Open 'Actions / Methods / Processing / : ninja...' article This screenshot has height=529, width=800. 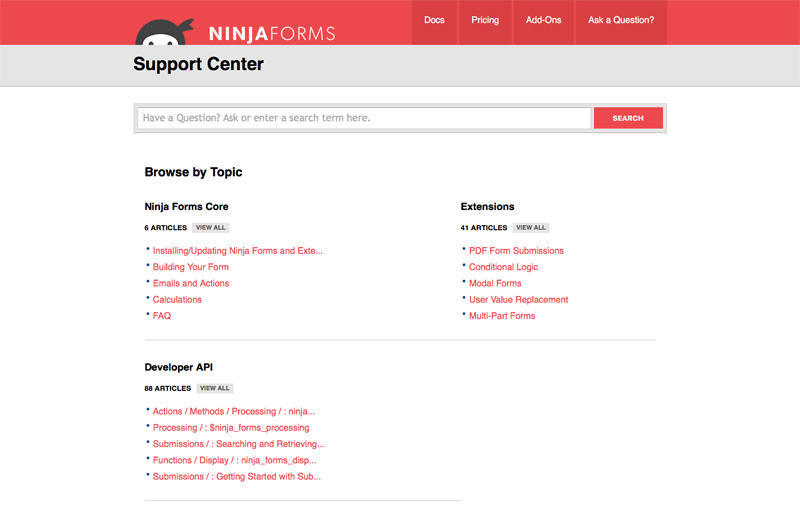(234, 411)
